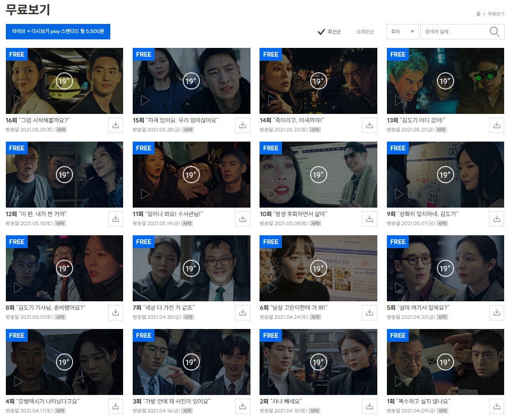Play episode 15회 via play triangle
Screen dimensions: 510x420
point(145,100)
